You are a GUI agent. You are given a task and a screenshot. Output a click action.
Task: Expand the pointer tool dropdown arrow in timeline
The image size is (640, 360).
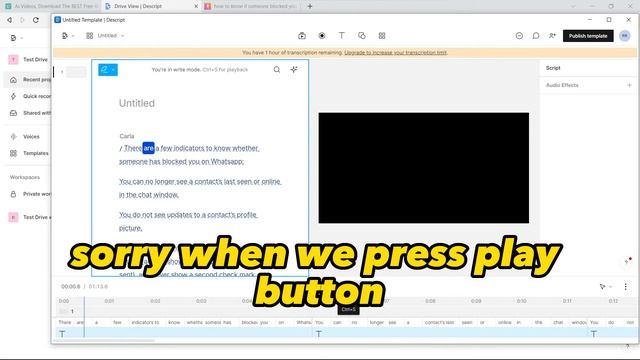click(x=611, y=287)
